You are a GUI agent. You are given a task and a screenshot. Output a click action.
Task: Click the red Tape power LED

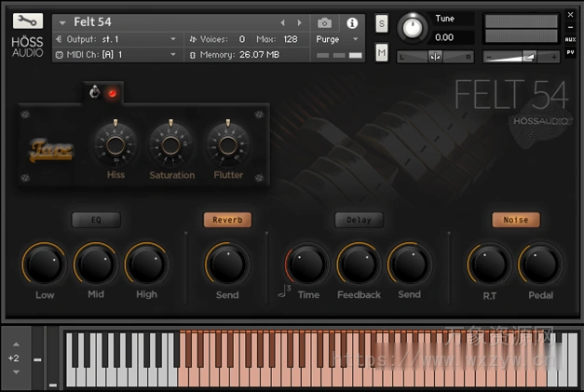(x=112, y=93)
